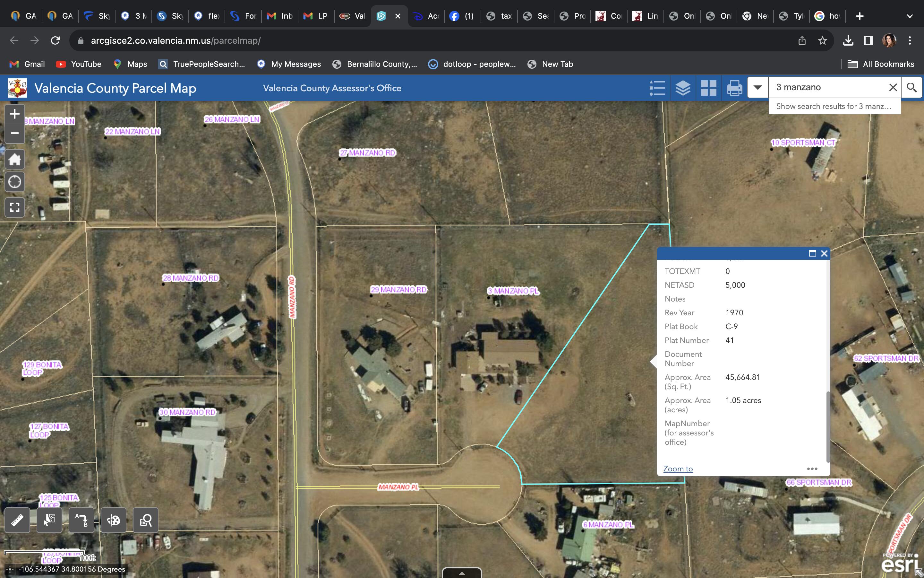Viewport: 924px width, 578px height.
Task: Click the 66 SPORTSMAN DR address label
Action: (x=819, y=482)
